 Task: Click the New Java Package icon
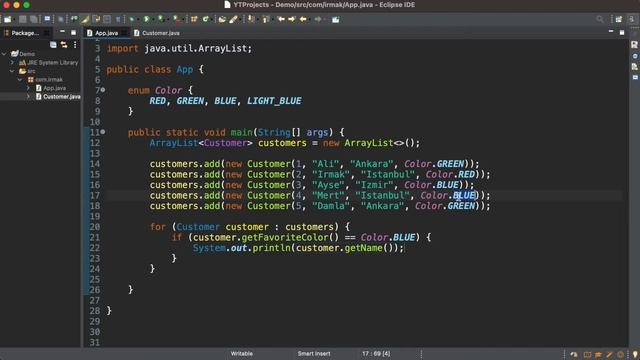[x=194, y=19]
